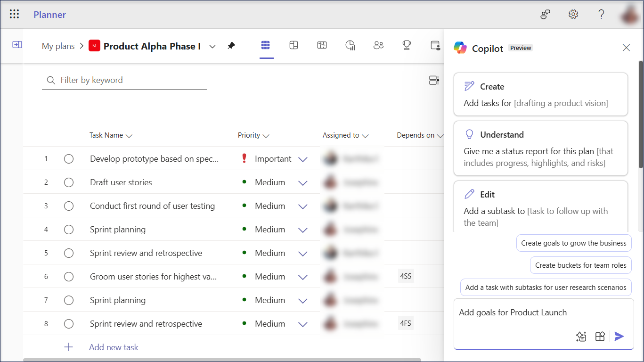Open the priority dropdown for 'Conduct first round of user testing'
644x362 pixels.
[302, 206]
